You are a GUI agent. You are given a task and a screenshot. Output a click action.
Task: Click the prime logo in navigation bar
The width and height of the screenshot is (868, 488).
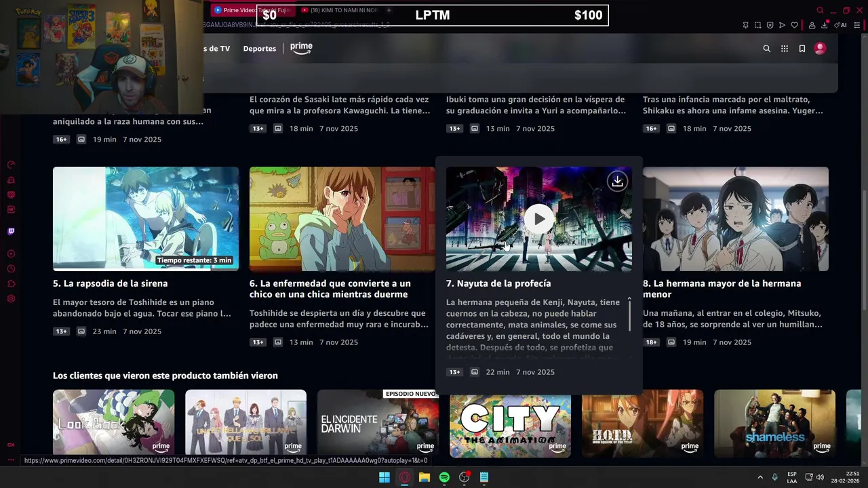(301, 48)
